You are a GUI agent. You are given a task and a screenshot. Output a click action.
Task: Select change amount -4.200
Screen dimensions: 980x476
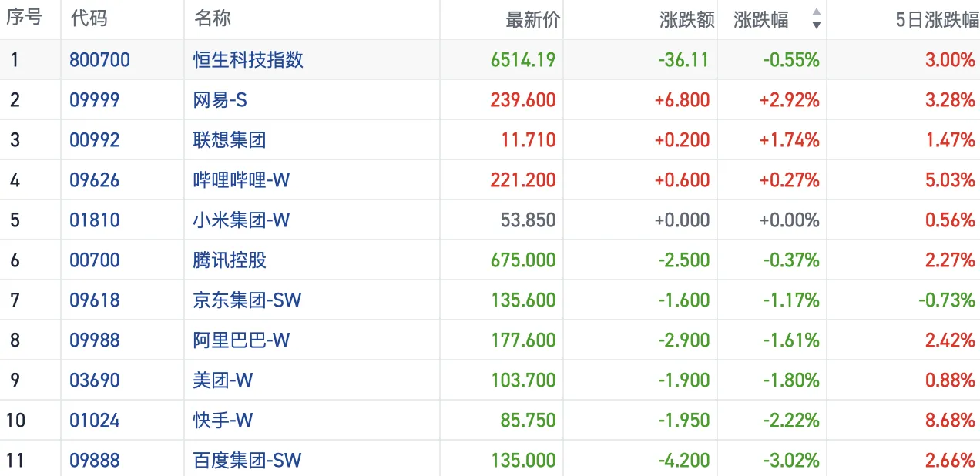684,461
